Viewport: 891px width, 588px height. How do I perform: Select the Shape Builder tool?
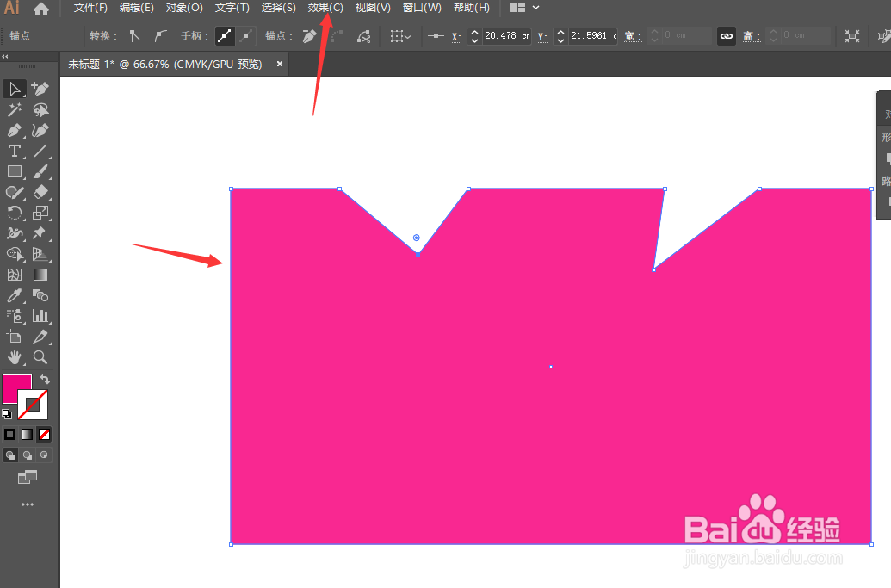(15, 254)
